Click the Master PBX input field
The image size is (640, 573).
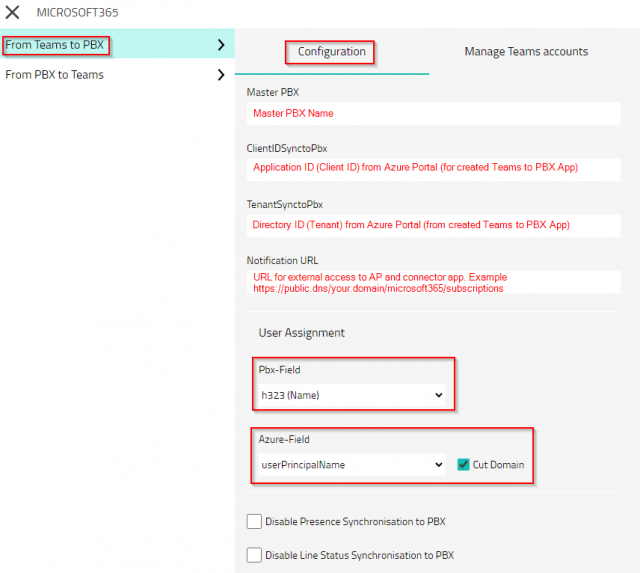click(432, 114)
